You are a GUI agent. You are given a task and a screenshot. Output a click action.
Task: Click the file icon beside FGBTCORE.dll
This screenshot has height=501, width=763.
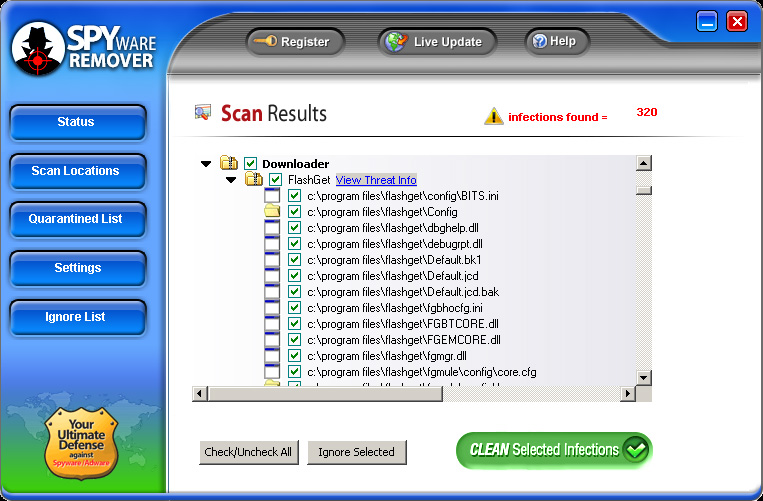pos(272,324)
